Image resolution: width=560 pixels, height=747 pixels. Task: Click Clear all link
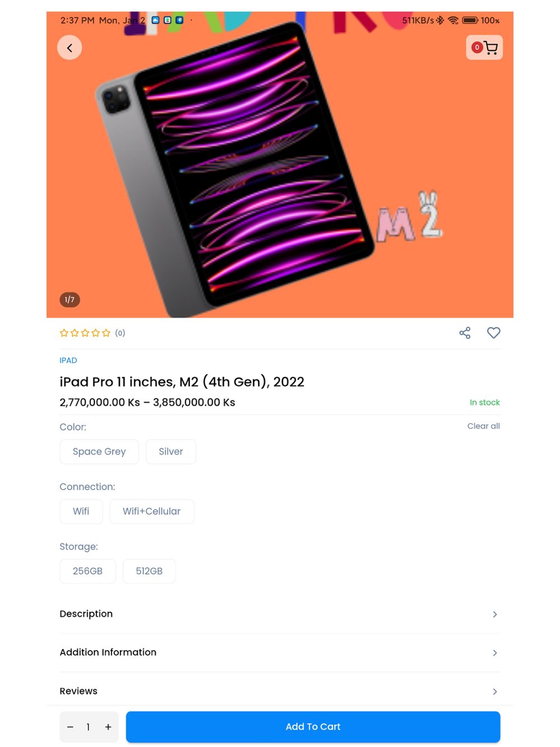pyautogui.click(x=484, y=426)
